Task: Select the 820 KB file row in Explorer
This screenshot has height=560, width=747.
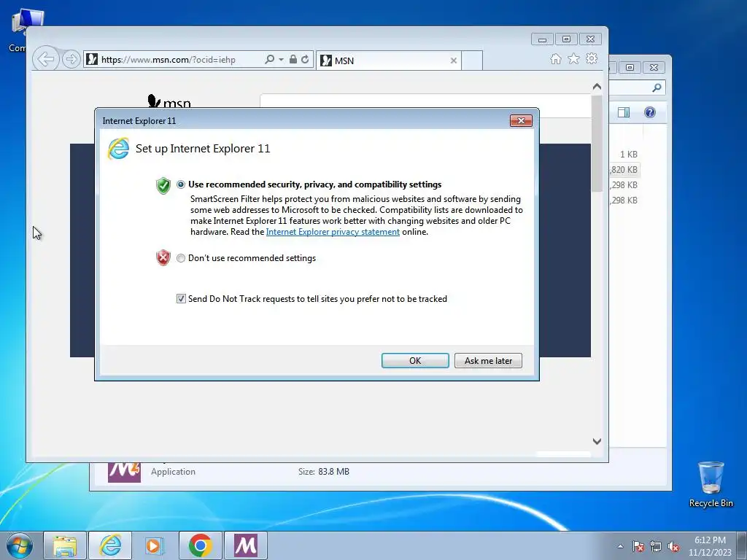Action: click(x=624, y=169)
